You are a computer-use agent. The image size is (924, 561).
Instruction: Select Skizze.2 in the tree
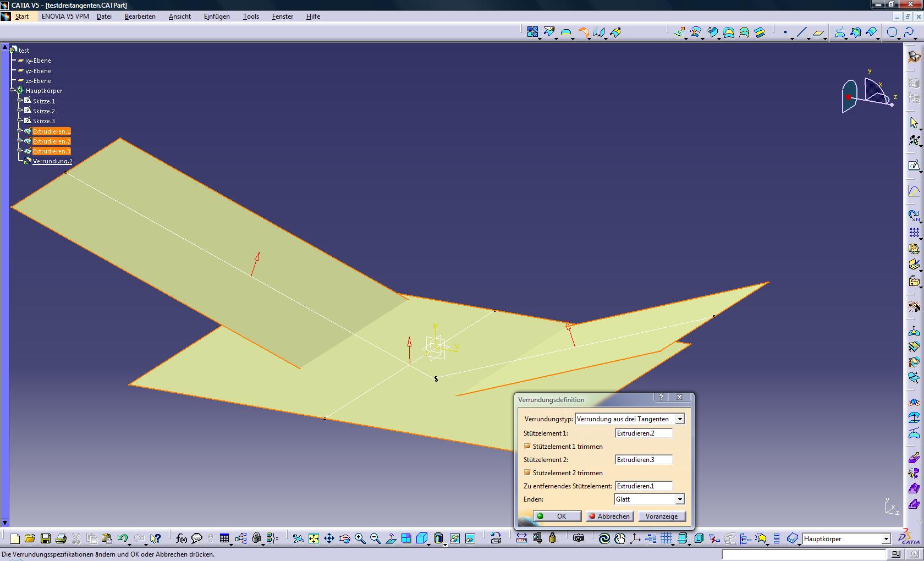44,111
